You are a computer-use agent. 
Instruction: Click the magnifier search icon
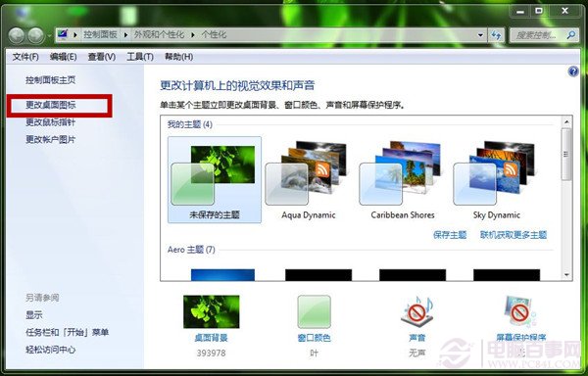coord(570,35)
